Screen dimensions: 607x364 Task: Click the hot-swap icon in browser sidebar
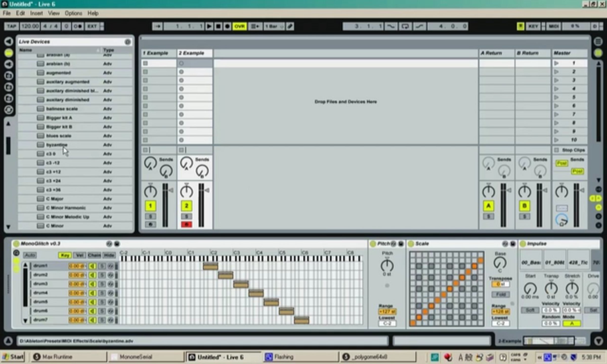tap(9, 110)
